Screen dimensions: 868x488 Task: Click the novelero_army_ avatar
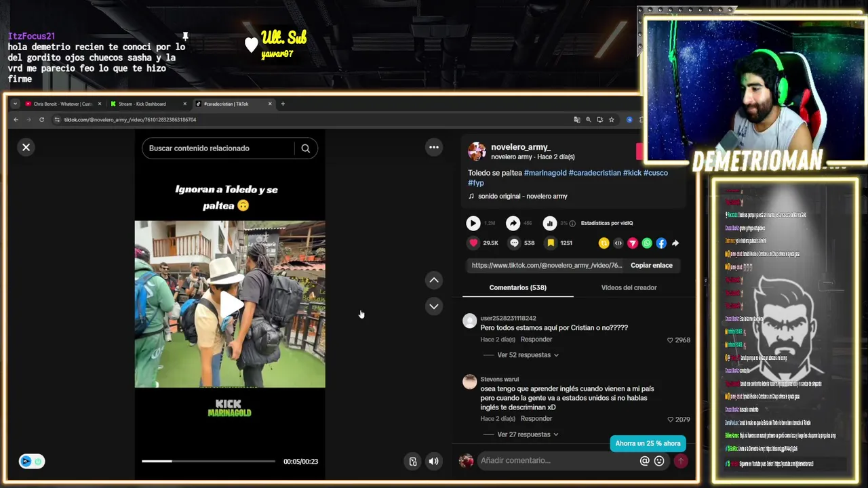click(x=477, y=151)
